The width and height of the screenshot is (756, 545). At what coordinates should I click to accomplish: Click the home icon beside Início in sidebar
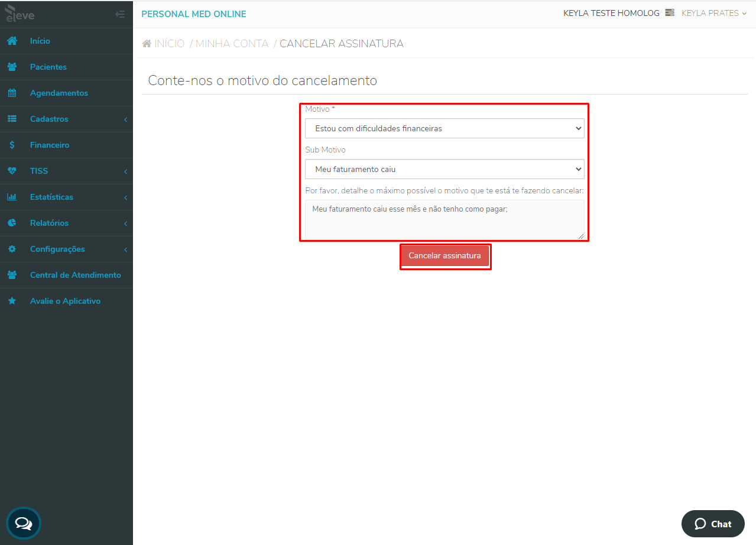12,41
